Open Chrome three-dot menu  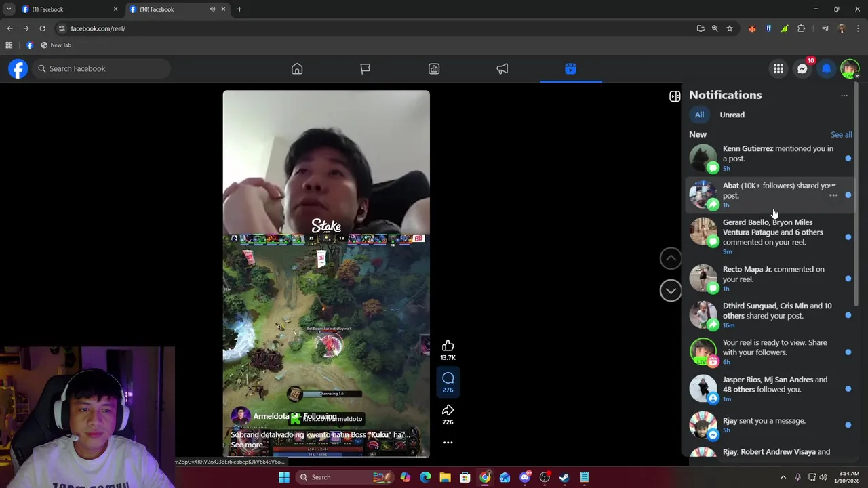click(859, 28)
